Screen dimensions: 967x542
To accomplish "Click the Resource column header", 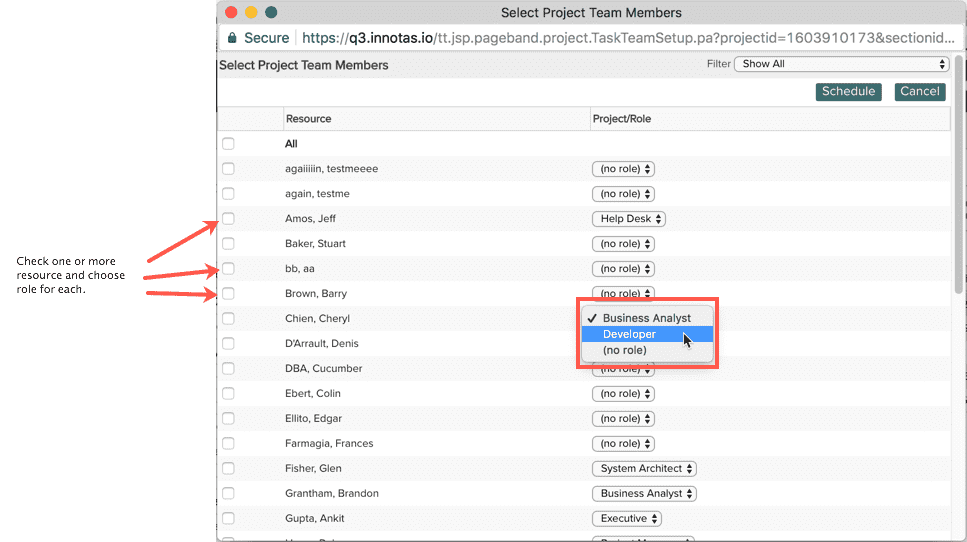I will tap(309, 119).
